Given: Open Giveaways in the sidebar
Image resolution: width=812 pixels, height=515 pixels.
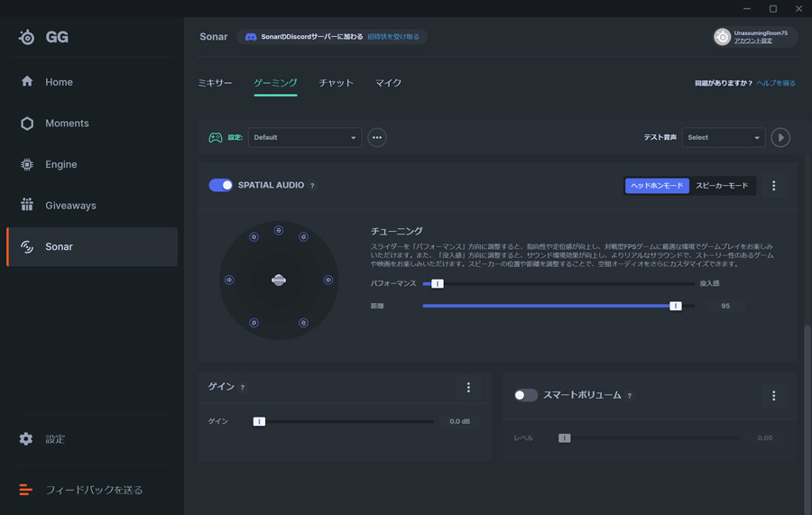Looking at the screenshot, I should coord(92,206).
